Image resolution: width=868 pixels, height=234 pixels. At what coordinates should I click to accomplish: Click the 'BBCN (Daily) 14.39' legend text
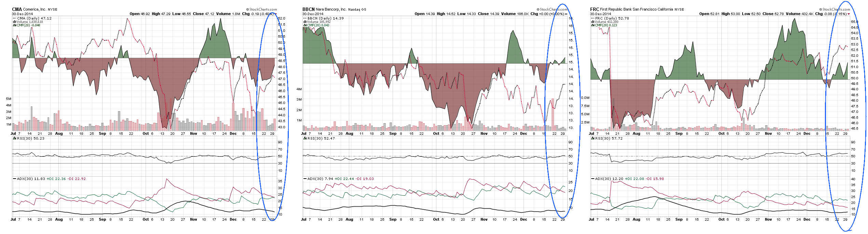[x=326, y=18]
